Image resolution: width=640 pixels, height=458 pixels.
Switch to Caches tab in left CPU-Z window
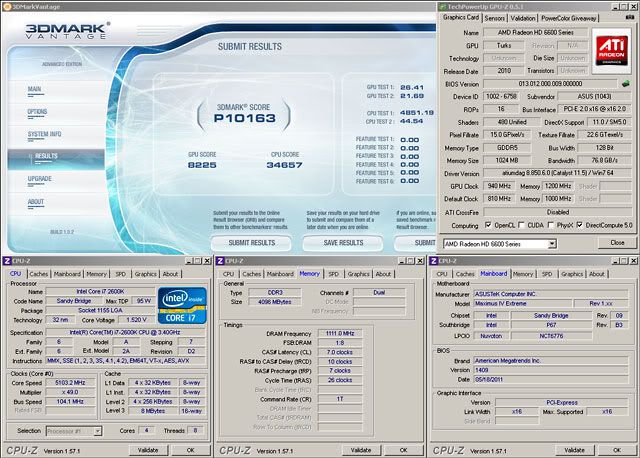39,274
